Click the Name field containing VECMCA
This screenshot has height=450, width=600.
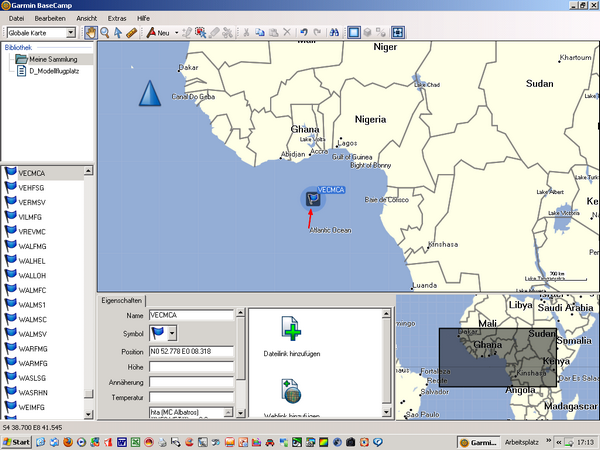[191, 315]
